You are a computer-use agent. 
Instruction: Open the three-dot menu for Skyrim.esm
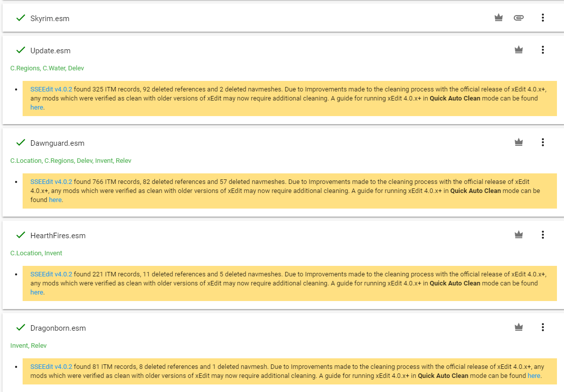(543, 18)
